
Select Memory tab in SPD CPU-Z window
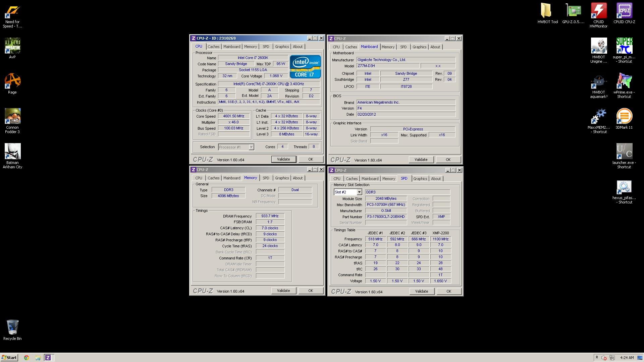389,179
